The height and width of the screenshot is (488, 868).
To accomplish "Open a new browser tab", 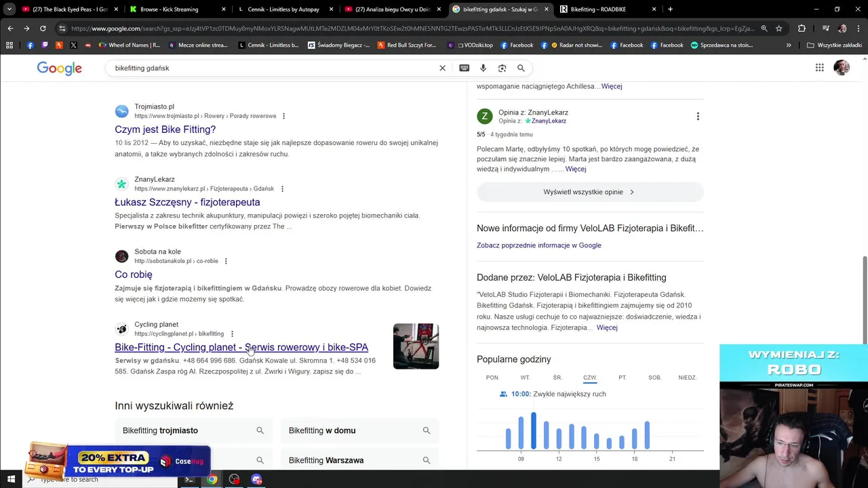I will click(x=670, y=9).
